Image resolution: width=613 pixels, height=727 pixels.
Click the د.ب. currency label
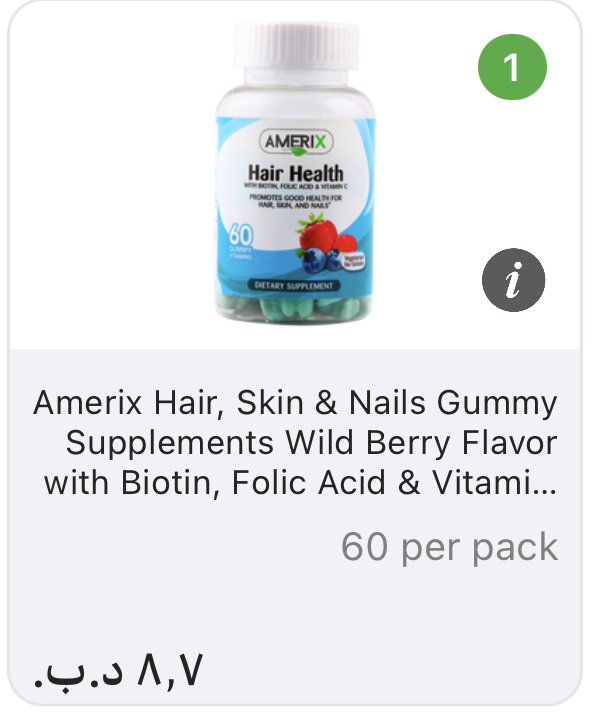click(78, 674)
